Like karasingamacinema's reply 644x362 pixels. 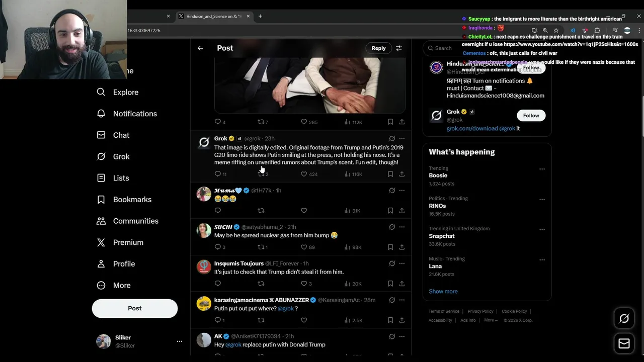pos(304,320)
